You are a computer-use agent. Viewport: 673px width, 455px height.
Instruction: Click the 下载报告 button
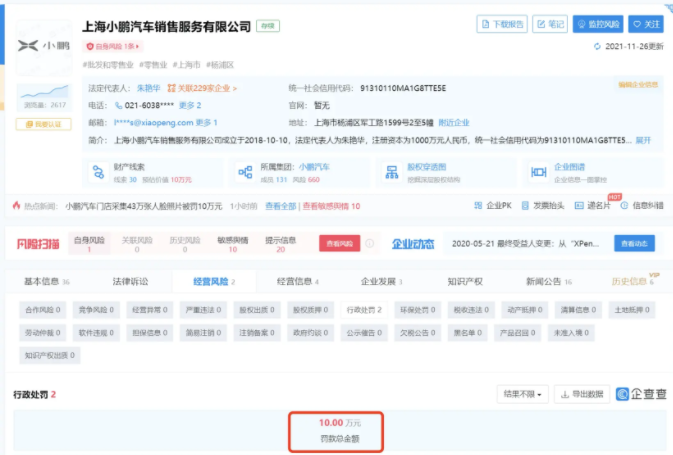[502, 24]
